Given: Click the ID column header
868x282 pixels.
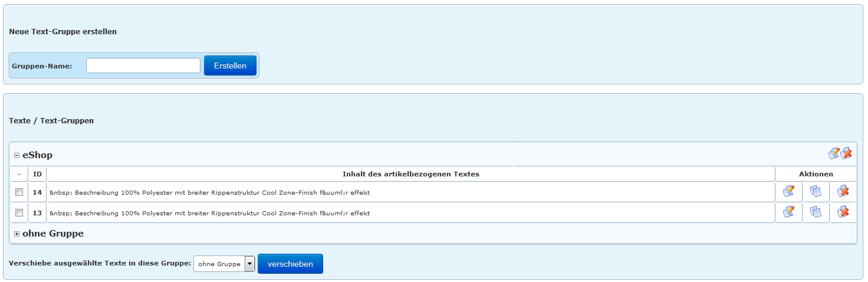Looking at the screenshot, I should 37,174.
